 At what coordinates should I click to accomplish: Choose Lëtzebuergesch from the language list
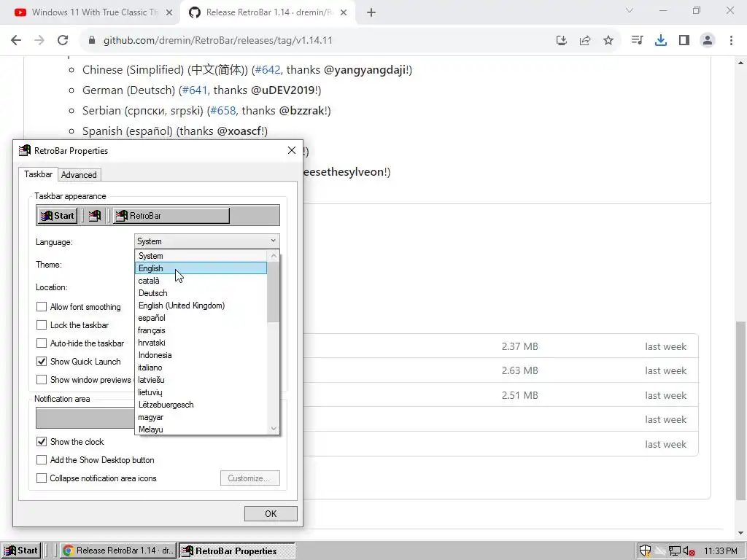click(x=201, y=404)
